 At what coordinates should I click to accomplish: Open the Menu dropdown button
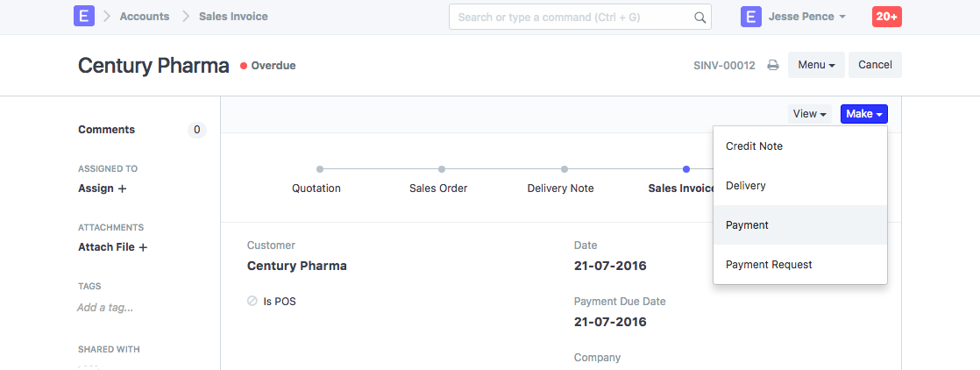click(x=816, y=65)
